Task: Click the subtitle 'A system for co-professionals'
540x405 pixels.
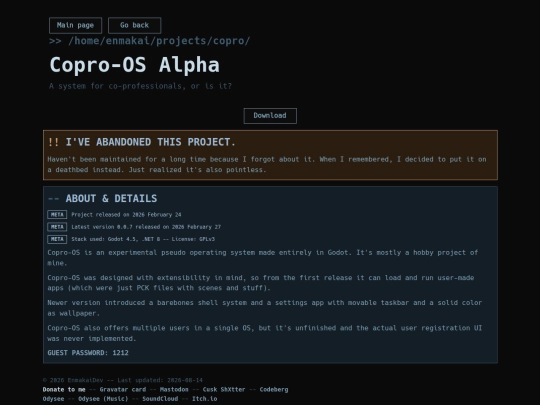Action: coord(141,86)
